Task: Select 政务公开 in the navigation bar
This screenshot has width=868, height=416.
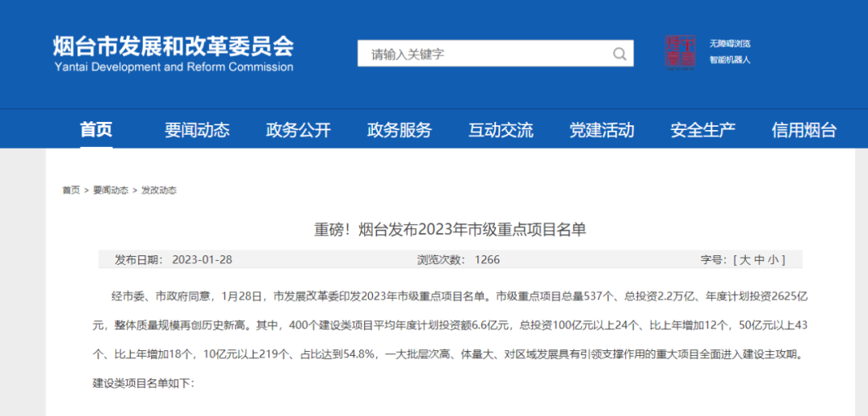Action: click(x=298, y=129)
